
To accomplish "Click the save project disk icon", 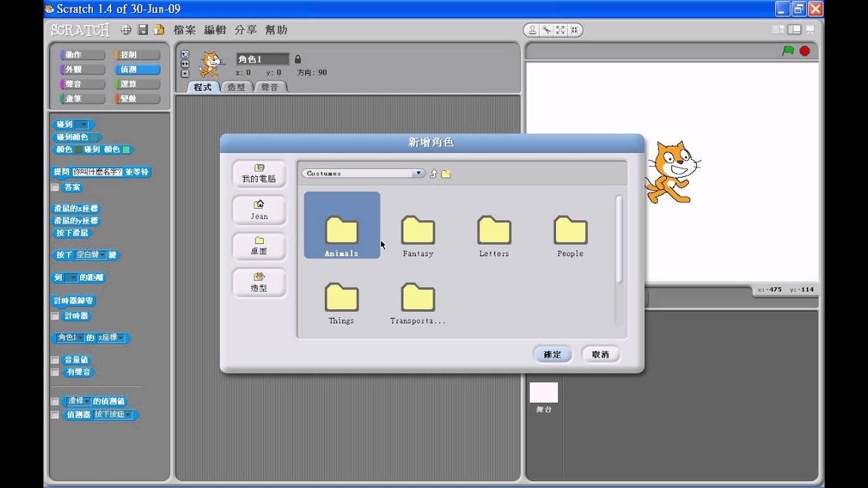I will click(143, 30).
